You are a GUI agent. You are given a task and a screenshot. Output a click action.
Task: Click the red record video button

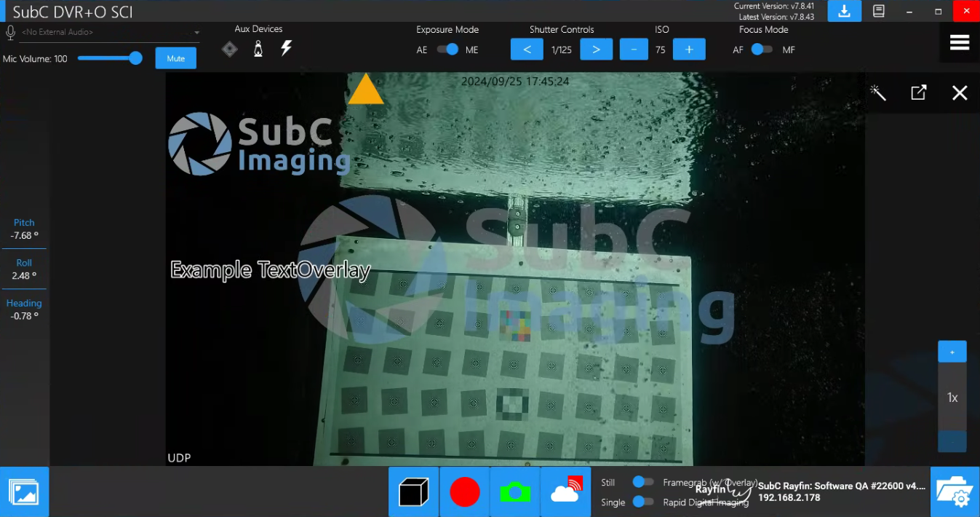[464, 492]
